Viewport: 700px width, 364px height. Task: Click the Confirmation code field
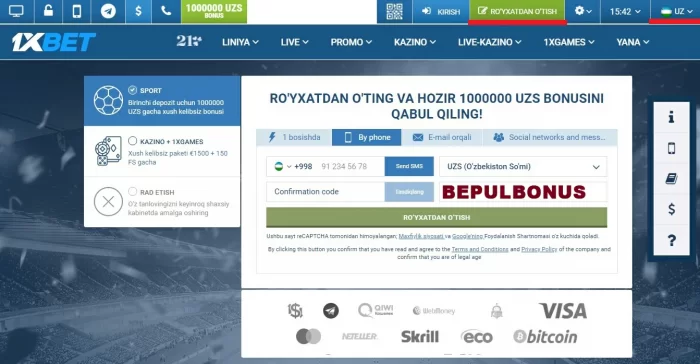pyautogui.click(x=325, y=192)
